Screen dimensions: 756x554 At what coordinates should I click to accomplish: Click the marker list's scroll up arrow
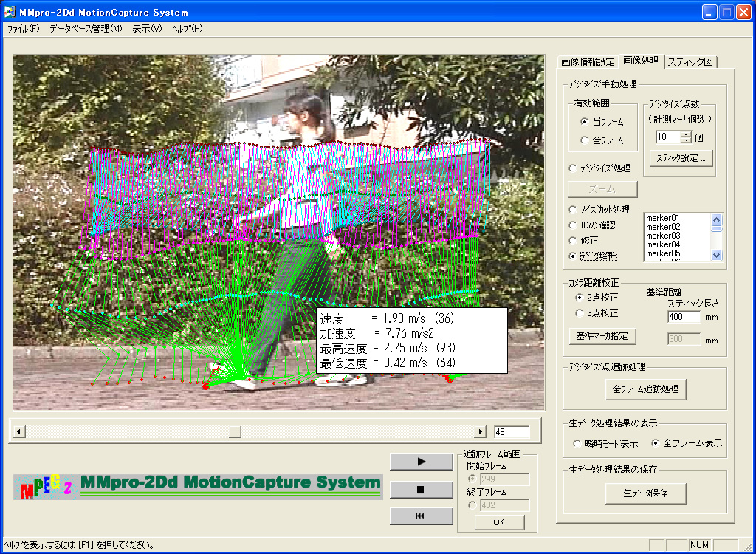coord(716,219)
